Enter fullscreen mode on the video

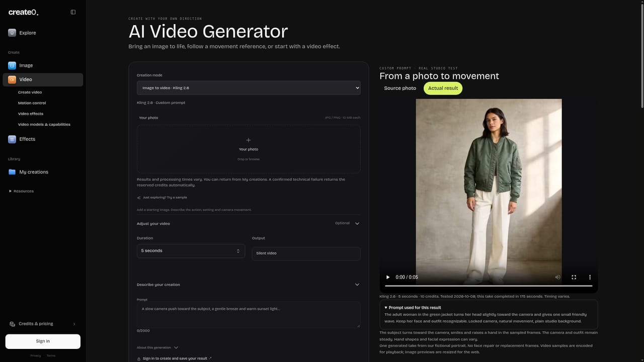[574, 277]
